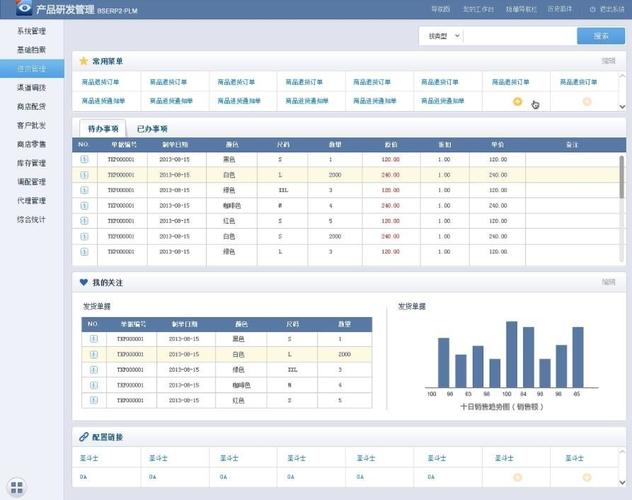Click the heart icon beside 我的关注
Image resolution: width=632 pixels, height=500 pixels.
click(83, 282)
